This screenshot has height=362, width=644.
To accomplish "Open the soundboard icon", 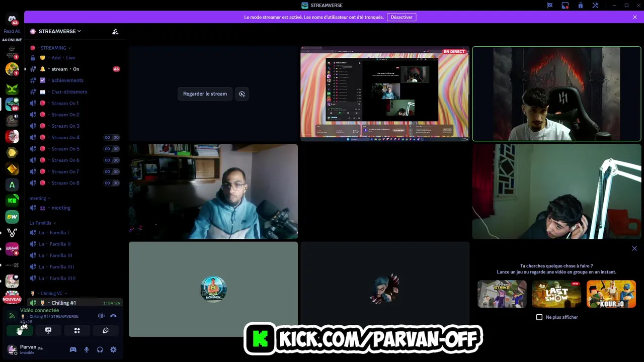I will [106, 330].
